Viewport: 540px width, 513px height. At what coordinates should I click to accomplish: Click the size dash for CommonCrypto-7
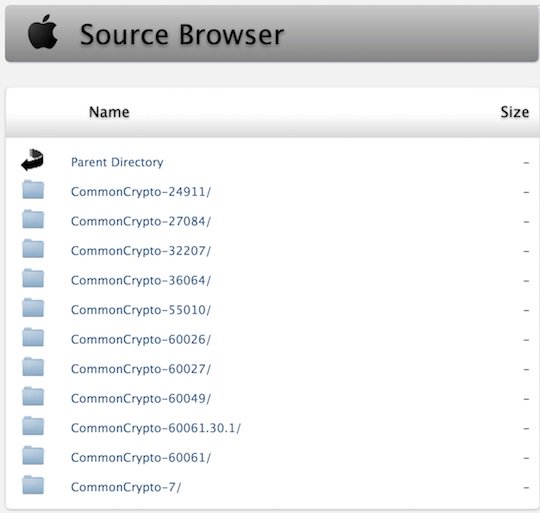coord(526,488)
